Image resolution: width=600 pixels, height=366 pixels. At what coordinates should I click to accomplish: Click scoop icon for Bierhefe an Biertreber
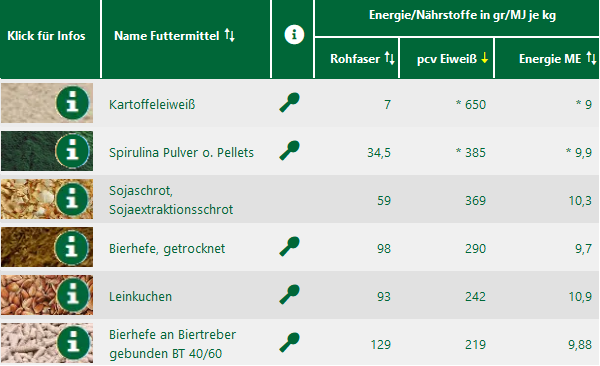click(290, 342)
